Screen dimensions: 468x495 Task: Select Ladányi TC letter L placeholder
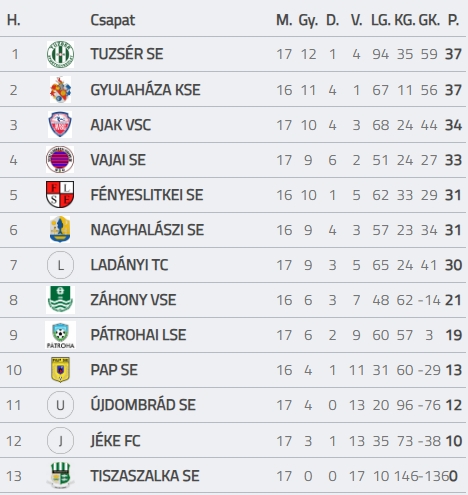coord(60,265)
